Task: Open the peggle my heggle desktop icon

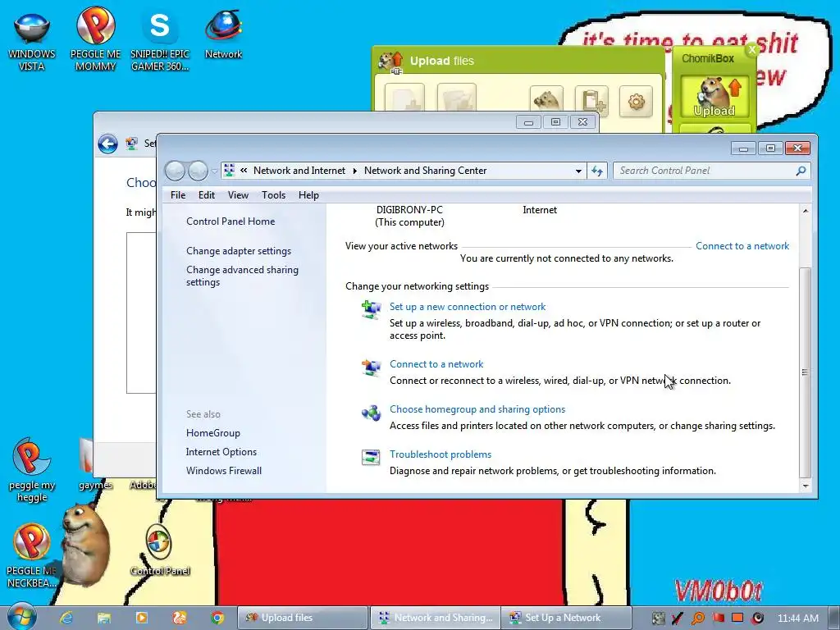Action: pyautogui.click(x=32, y=470)
